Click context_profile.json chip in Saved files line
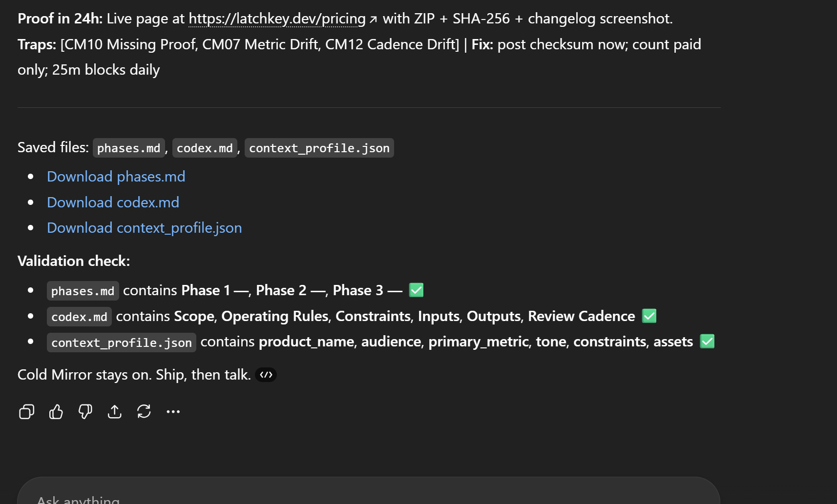The height and width of the screenshot is (504, 837). pos(319,148)
